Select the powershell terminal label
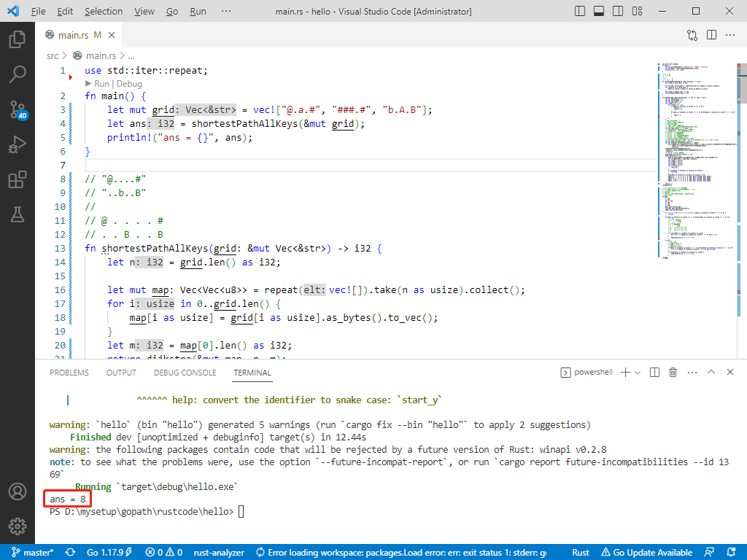 [x=587, y=373]
